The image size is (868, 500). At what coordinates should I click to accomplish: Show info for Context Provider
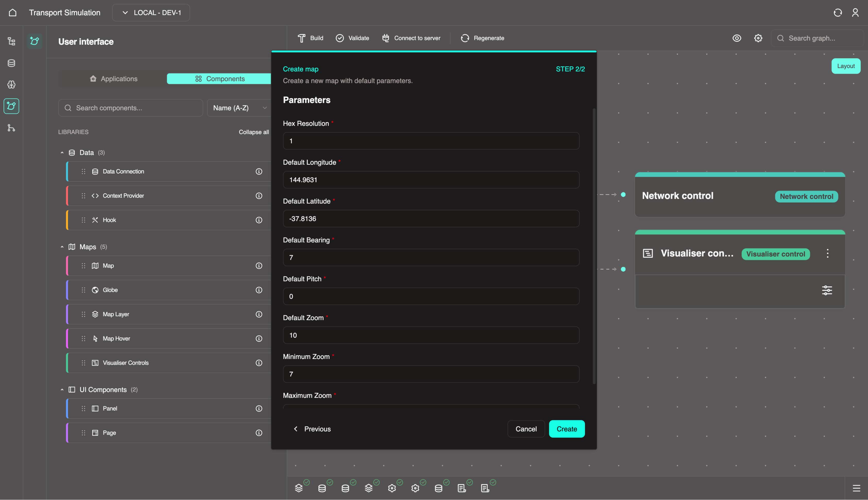pos(259,196)
